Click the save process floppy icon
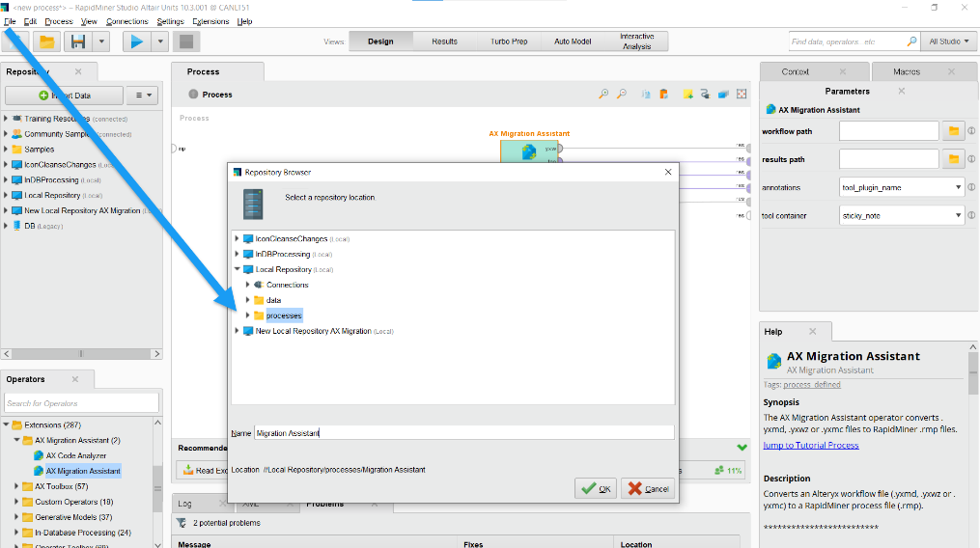Image resolution: width=980 pixels, height=548 pixels. click(x=78, y=41)
